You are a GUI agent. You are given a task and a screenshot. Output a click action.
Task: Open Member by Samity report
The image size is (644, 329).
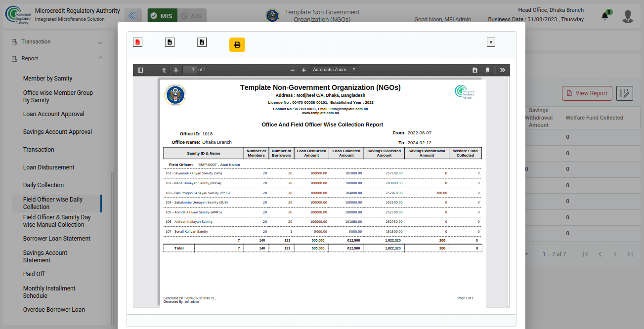click(47, 79)
